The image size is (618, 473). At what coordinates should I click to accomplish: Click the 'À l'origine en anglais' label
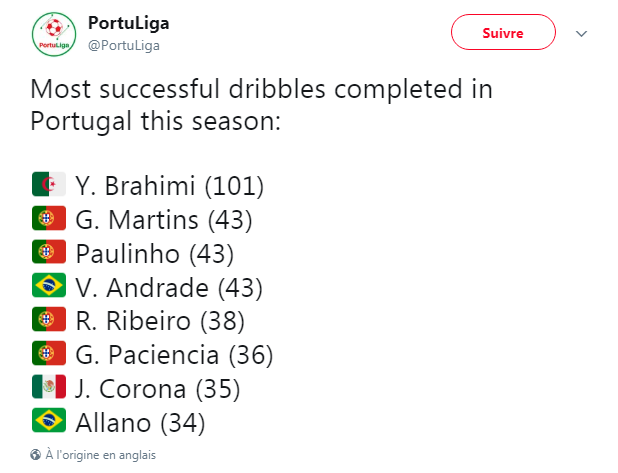click(101, 454)
